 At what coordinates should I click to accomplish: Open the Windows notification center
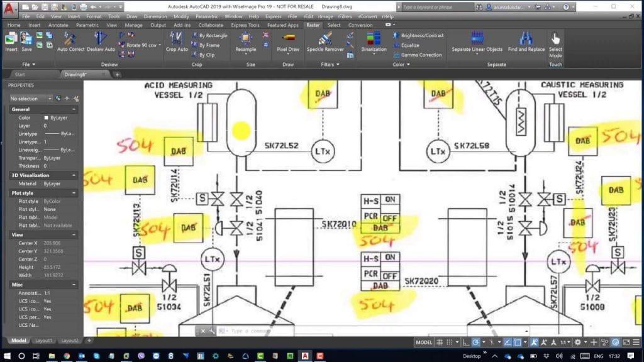[x=630, y=356]
